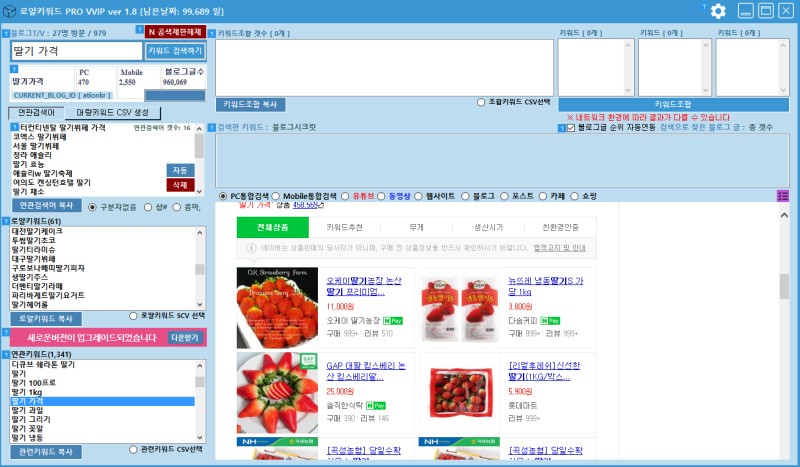The height and width of the screenshot is (467, 800).
Task: Select 대전딸기케이크 in 로얄키워드 list
Action: [37, 231]
